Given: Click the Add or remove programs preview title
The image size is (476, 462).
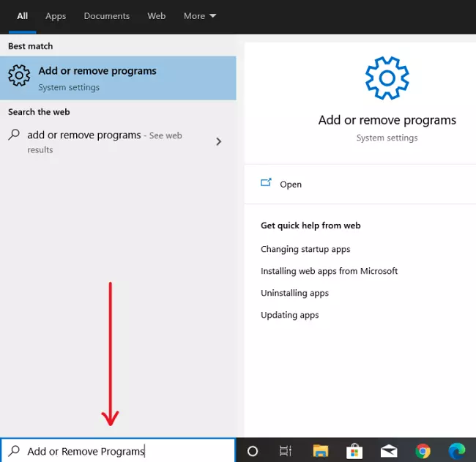Looking at the screenshot, I should (387, 120).
